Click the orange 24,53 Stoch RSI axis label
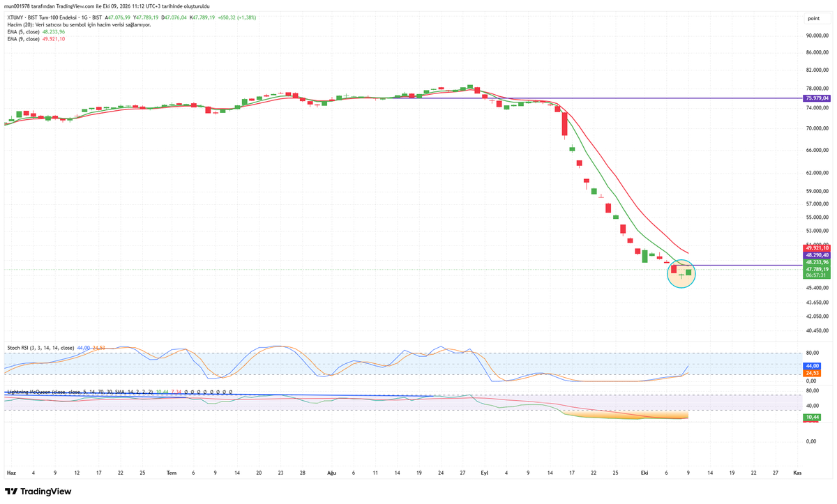The width and height of the screenshot is (837, 504). [x=813, y=374]
